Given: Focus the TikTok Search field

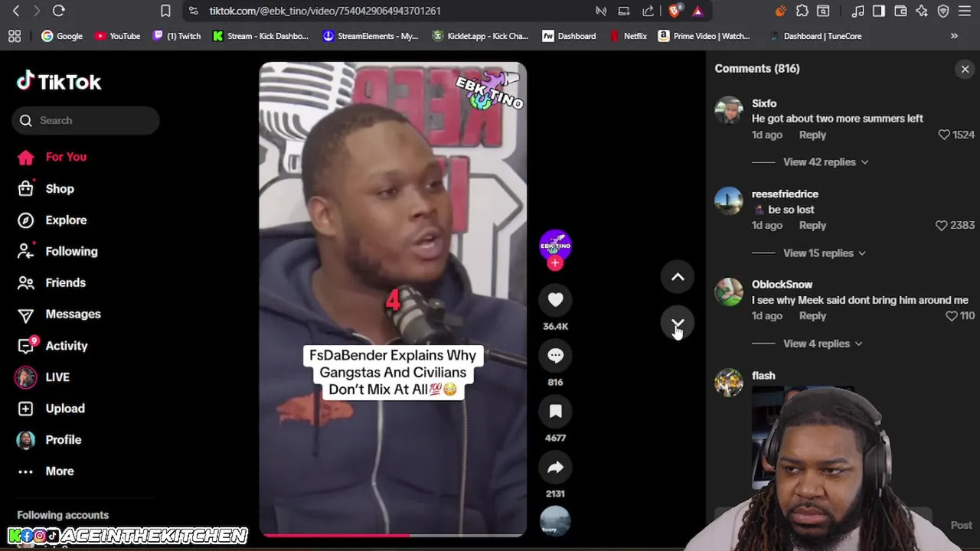Looking at the screenshot, I should pos(85,120).
